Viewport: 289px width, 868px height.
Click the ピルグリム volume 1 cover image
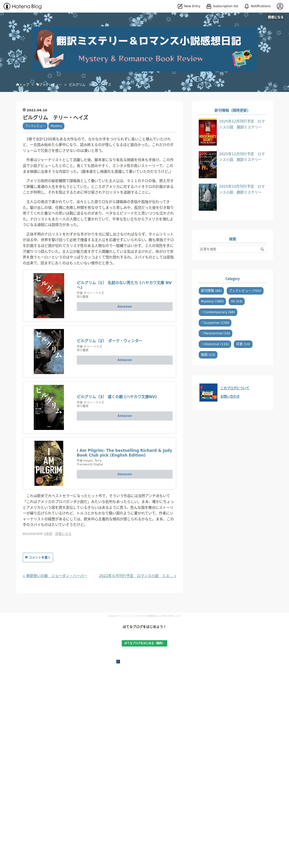[x=49, y=296]
